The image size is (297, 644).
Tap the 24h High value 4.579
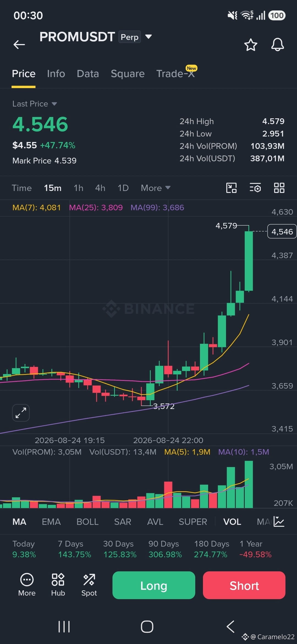[273, 121]
